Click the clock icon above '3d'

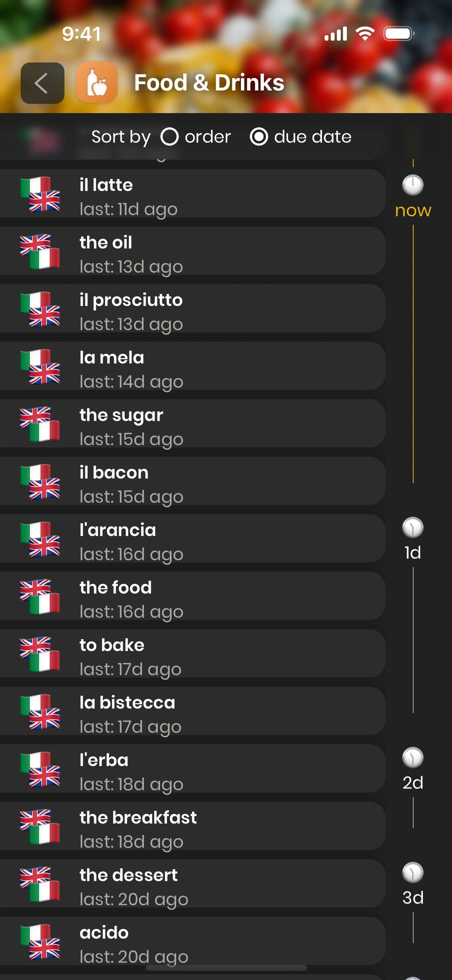tap(413, 873)
